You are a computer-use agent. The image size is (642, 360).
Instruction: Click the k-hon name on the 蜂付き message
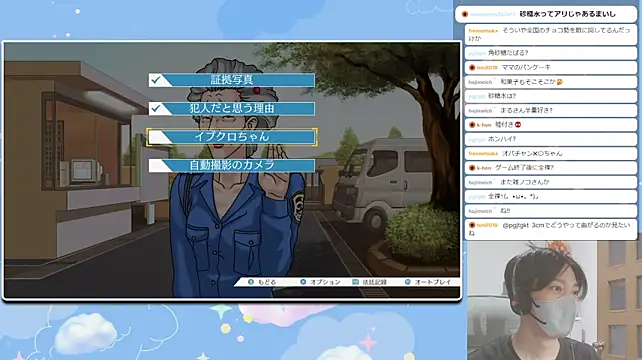tap(484, 125)
